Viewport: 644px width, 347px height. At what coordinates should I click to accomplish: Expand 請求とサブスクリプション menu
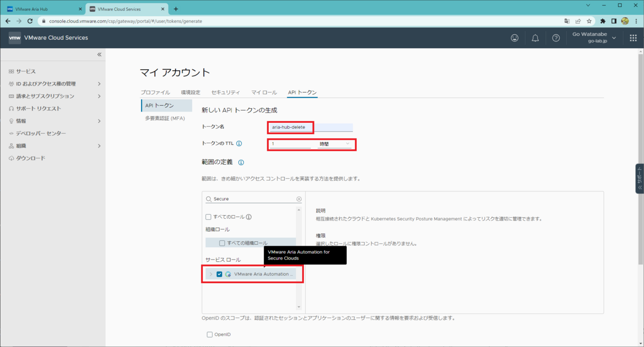[99, 96]
